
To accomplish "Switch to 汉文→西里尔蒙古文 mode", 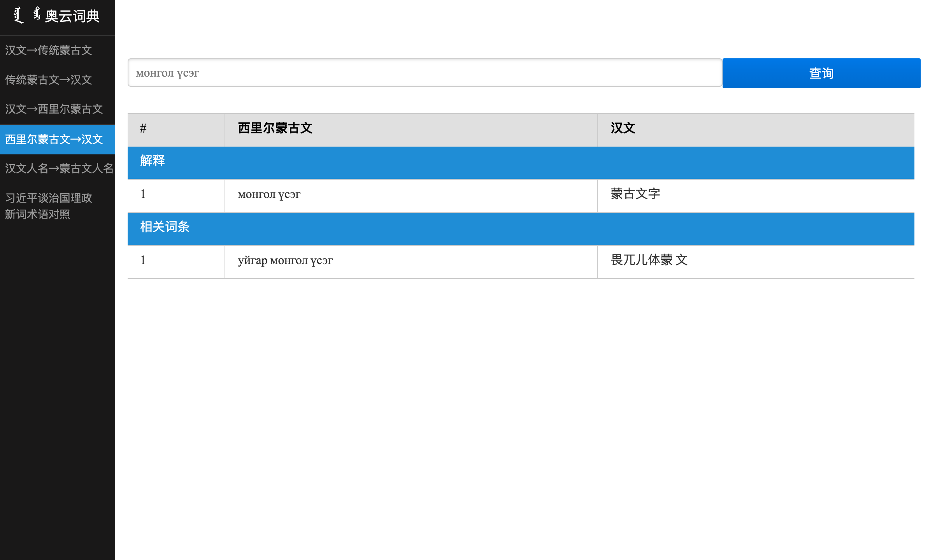I will (x=53, y=110).
